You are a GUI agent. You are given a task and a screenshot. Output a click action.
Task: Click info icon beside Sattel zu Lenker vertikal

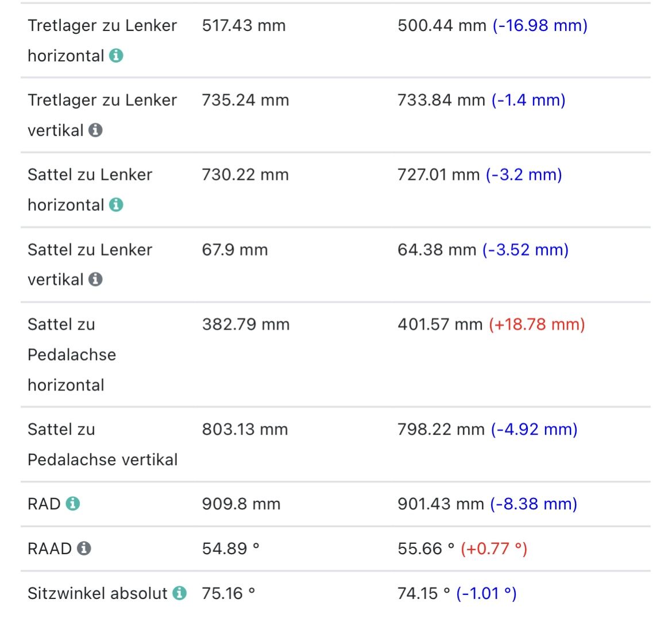[x=96, y=280]
